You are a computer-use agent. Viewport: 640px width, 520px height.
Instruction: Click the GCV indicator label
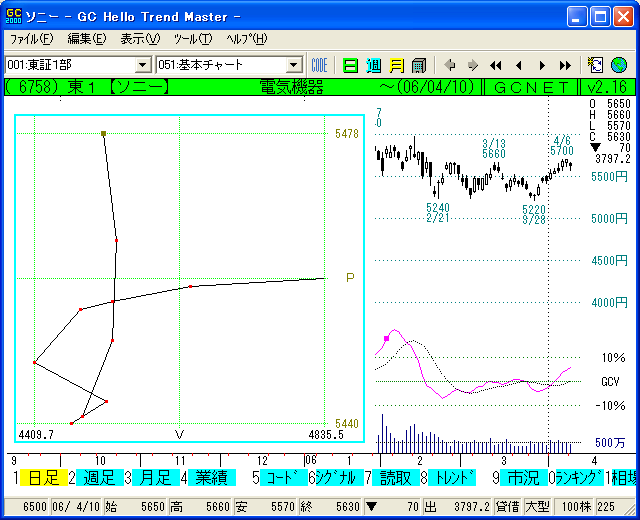coord(610,382)
